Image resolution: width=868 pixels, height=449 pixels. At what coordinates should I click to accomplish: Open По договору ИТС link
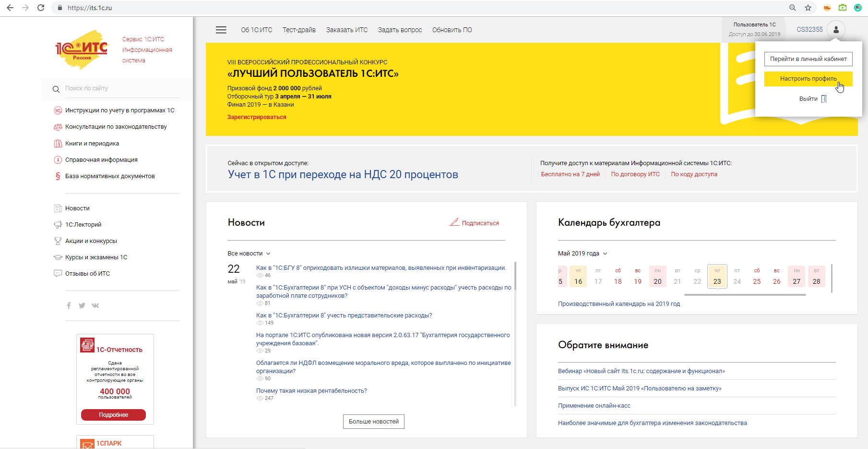pos(635,174)
